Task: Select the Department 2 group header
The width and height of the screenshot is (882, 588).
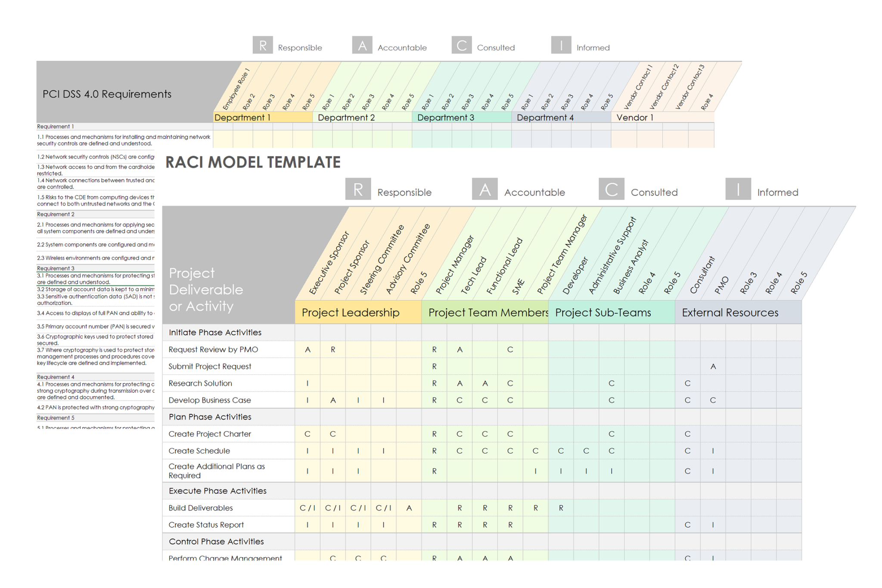Action: tap(362, 117)
